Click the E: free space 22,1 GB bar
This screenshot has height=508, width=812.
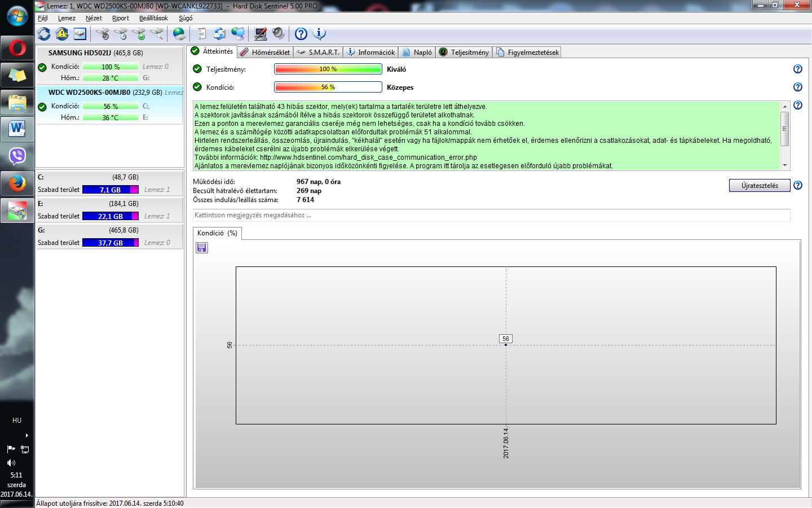111,216
